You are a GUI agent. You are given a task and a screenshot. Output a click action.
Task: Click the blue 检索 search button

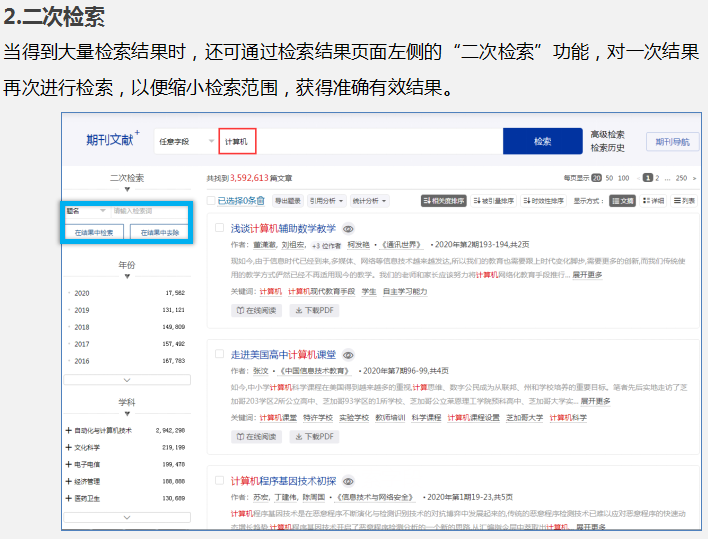pos(543,141)
